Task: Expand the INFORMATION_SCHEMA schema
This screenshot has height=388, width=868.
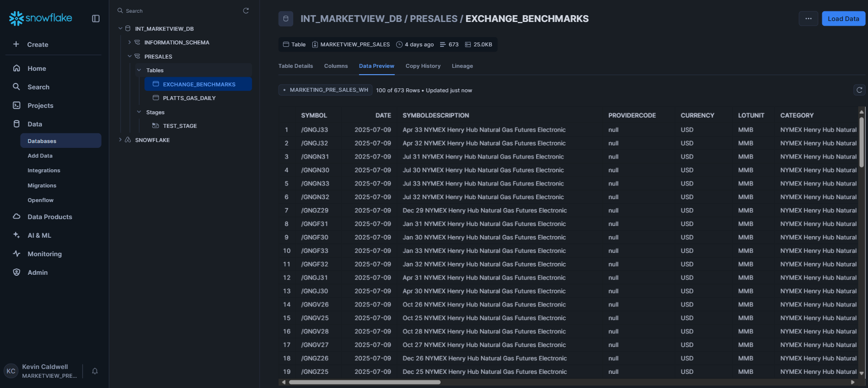Action: click(x=129, y=42)
